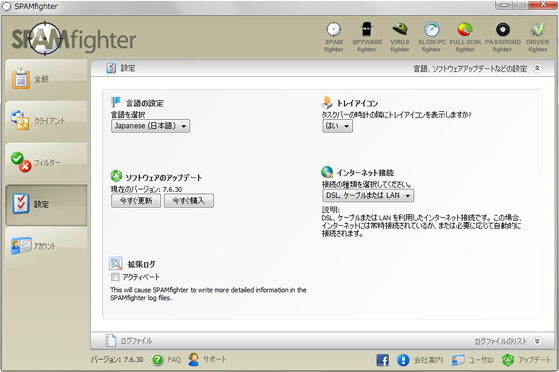
Task: Click the ログファイルのリスト header text
Action: click(501, 341)
